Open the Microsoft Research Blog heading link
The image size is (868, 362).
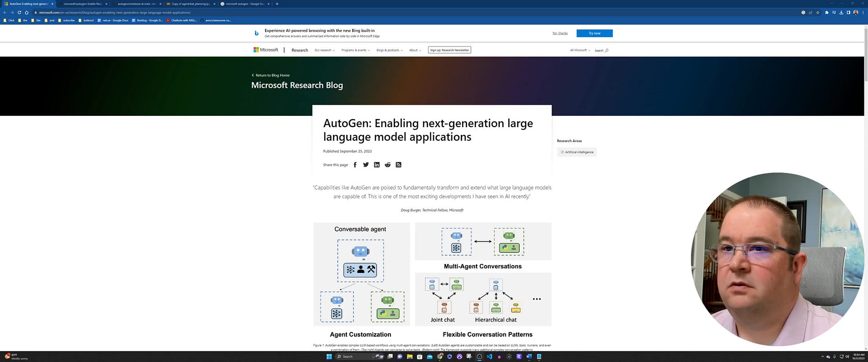click(297, 85)
